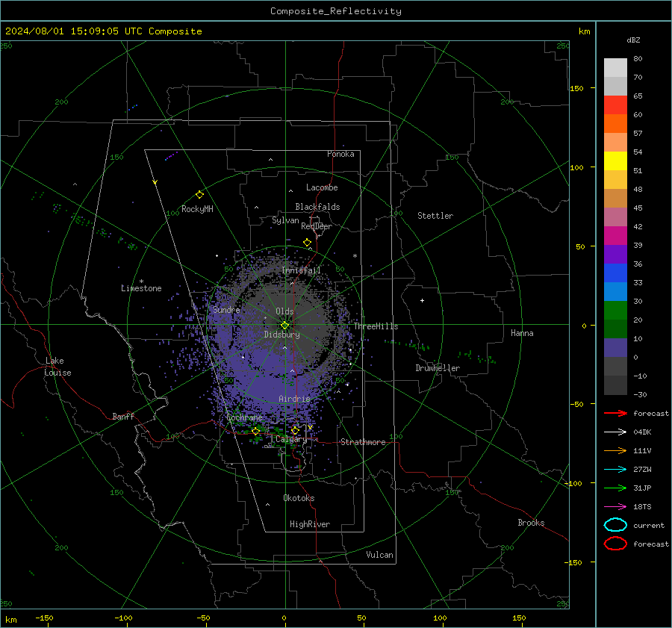Click the Brooks city label
Screen dimensions: 672x628
(531, 523)
